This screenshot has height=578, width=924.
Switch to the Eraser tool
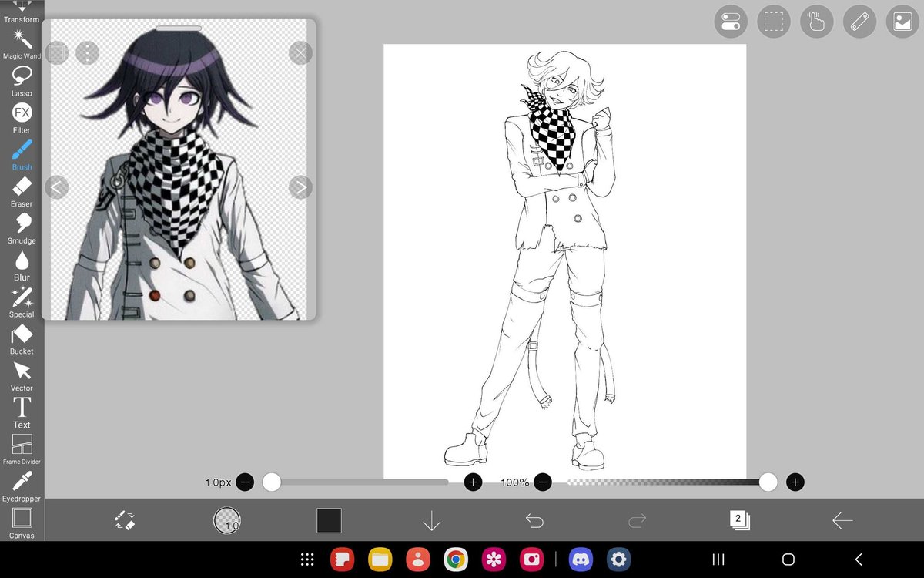tap(22, 192)
